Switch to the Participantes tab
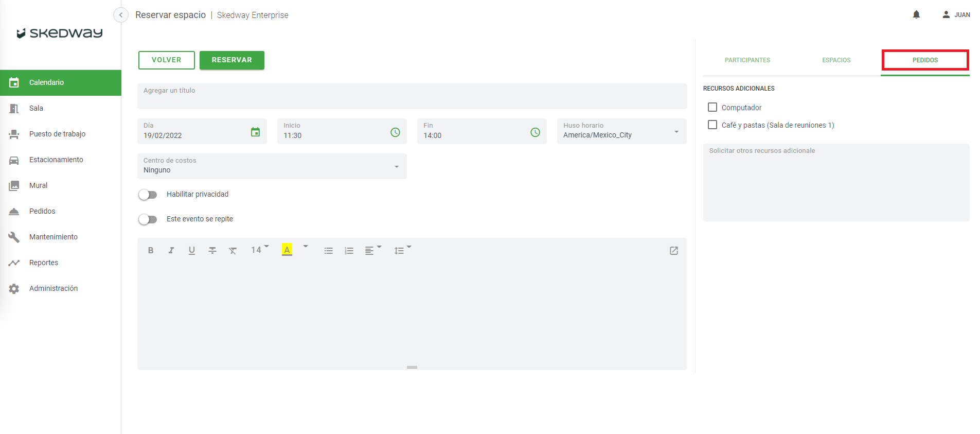This screenshot has height=434, width=980. point(747,60)
